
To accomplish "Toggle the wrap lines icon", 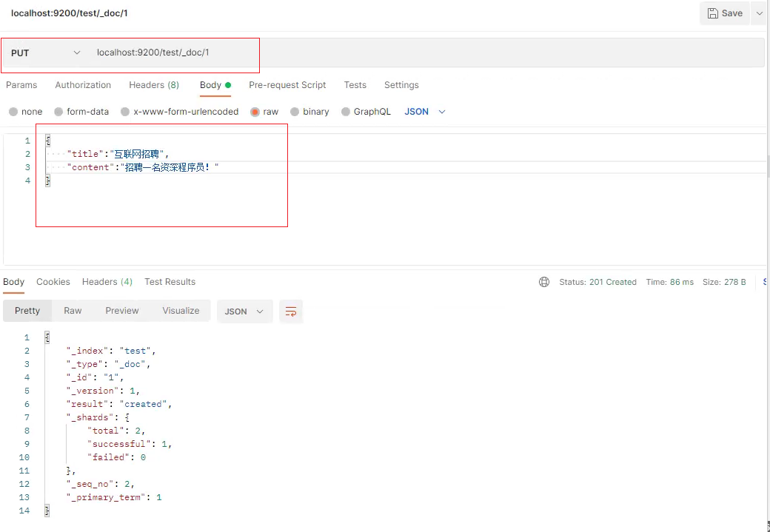I will [291, 312].
